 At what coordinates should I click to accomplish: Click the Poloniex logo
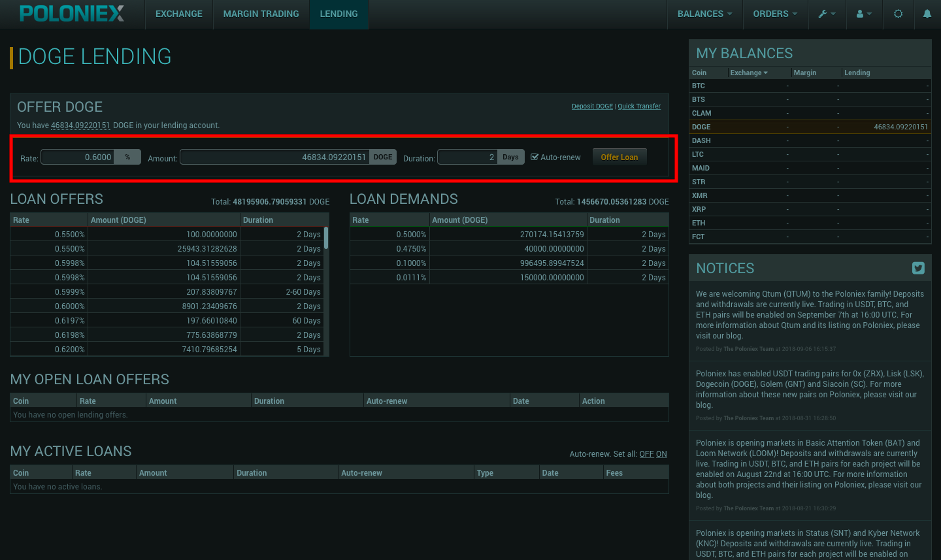[72, 14]
